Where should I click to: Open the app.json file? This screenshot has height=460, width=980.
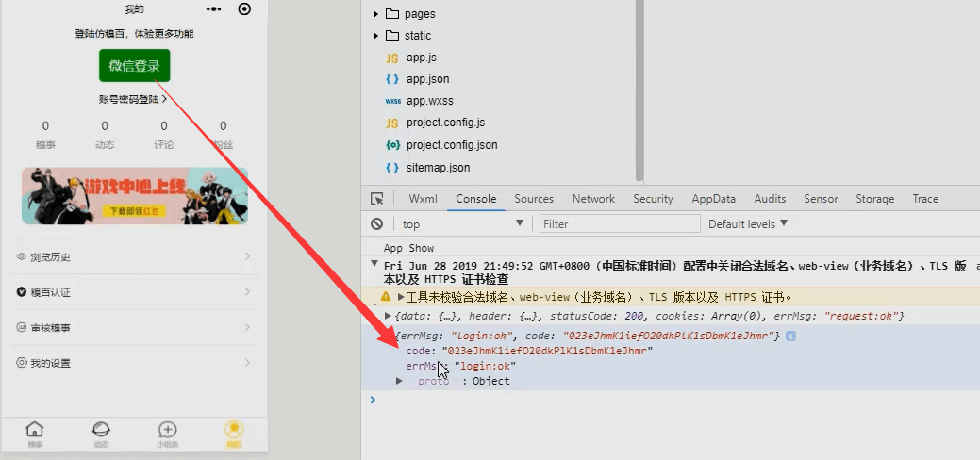pos(427,79)
